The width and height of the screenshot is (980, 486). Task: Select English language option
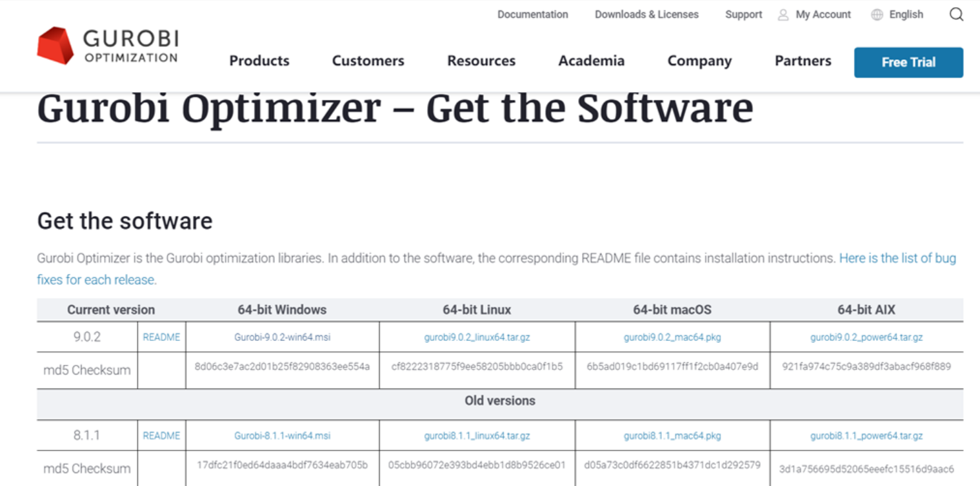coord(906,14)
